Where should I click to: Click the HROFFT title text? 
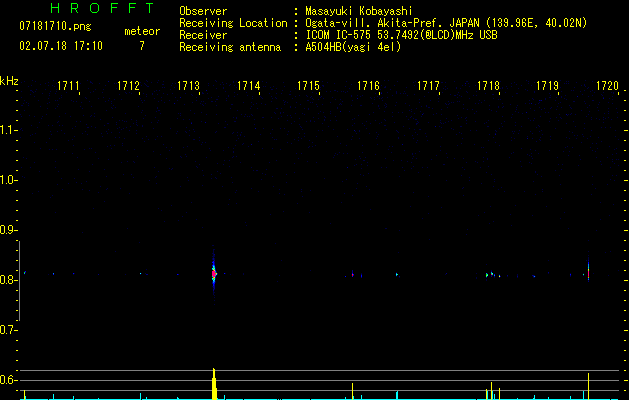(103, 8)
